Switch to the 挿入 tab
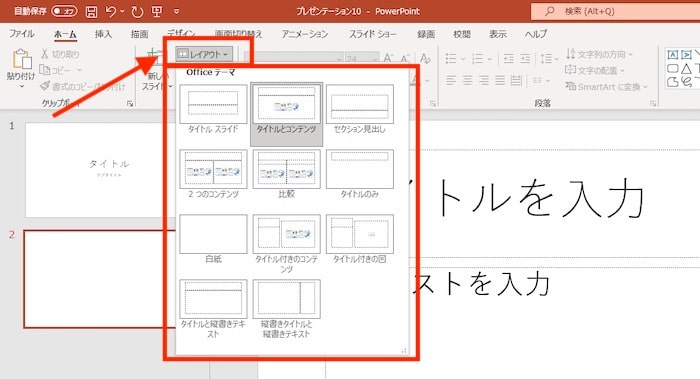This screenshot has width=700, height=379. [103, 34]
